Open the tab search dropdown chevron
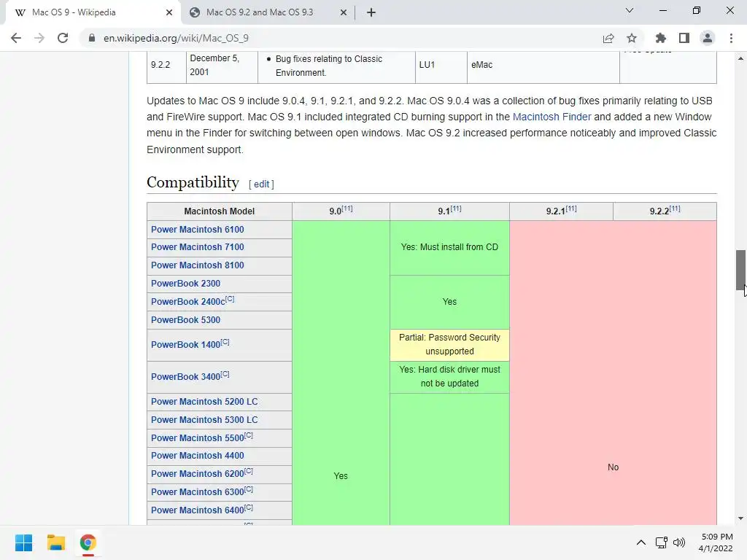The height and width of the screenshot is (560, 747). pyautogui.click(x=630, y=10)
